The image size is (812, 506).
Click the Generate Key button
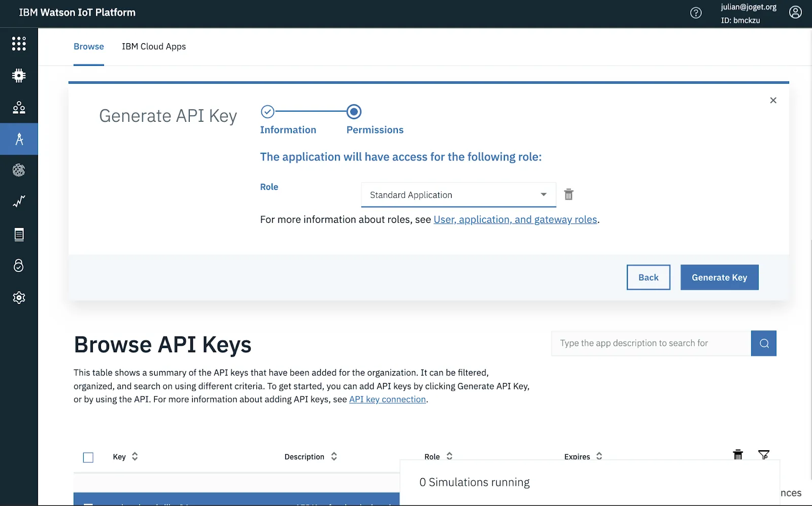(720, 278)
